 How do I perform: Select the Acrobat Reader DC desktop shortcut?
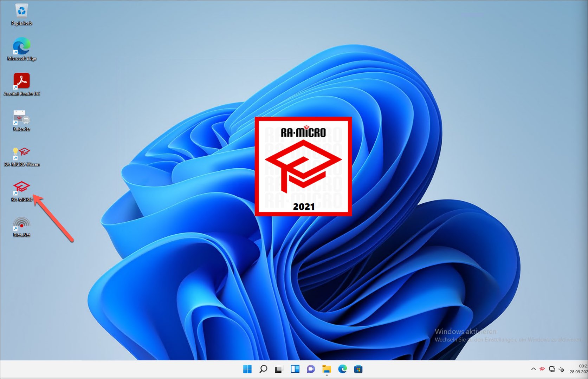(21, 84)
